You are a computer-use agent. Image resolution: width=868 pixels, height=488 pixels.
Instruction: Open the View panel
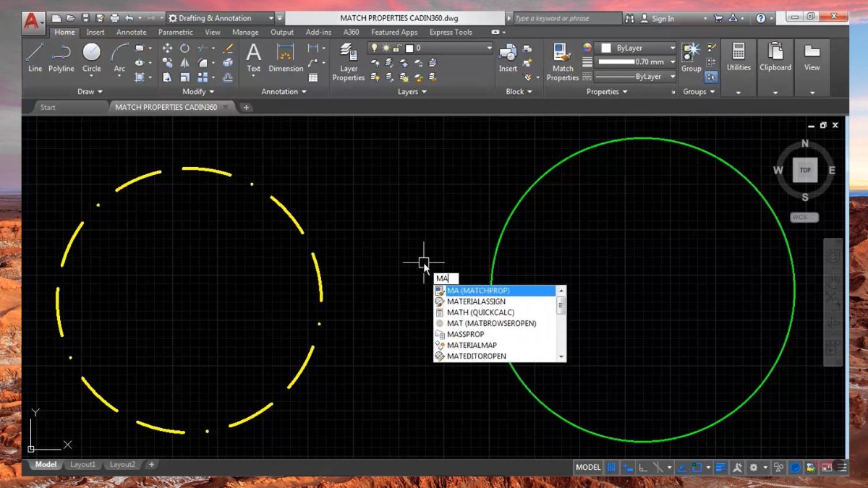pyautogui.click(x=812, y=67)
